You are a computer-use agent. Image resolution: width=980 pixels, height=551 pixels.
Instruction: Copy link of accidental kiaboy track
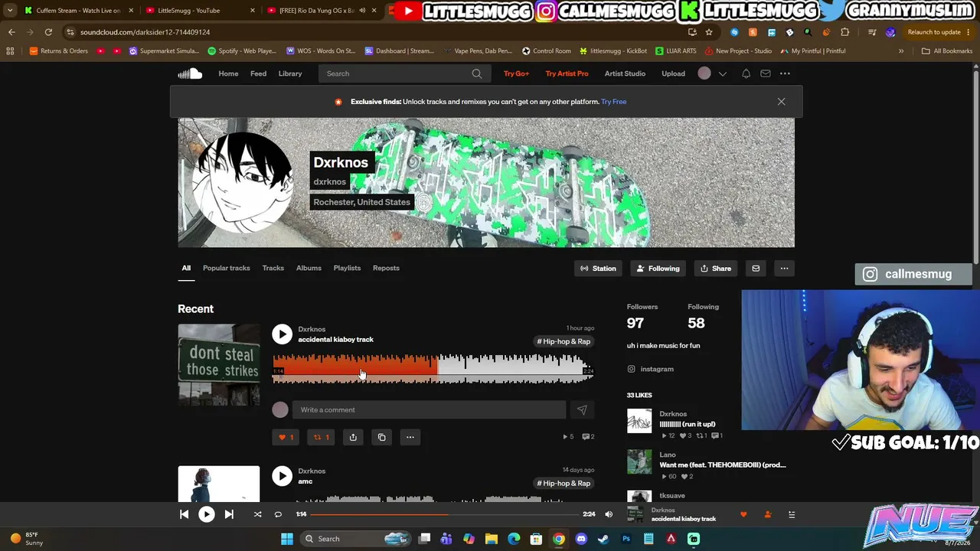pos(382,437)
